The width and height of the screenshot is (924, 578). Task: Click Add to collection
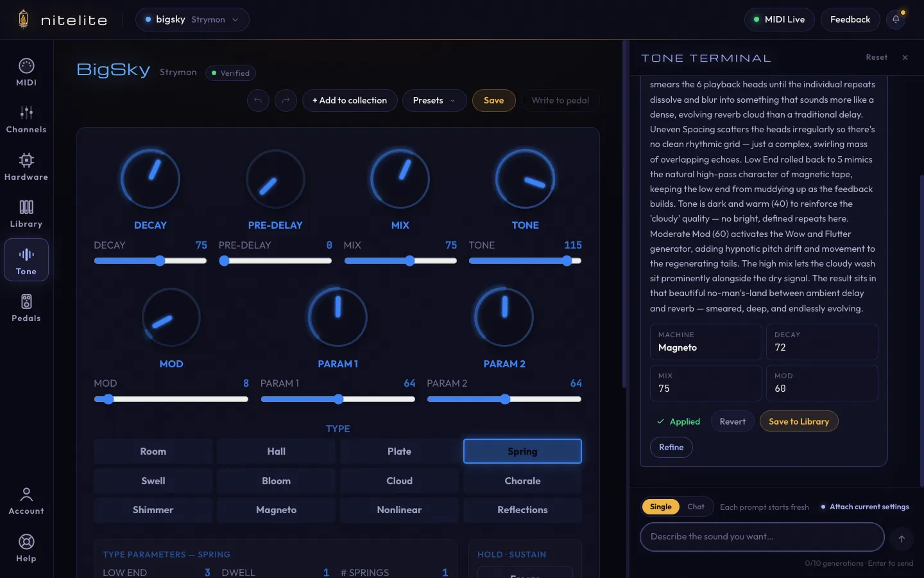350,100
